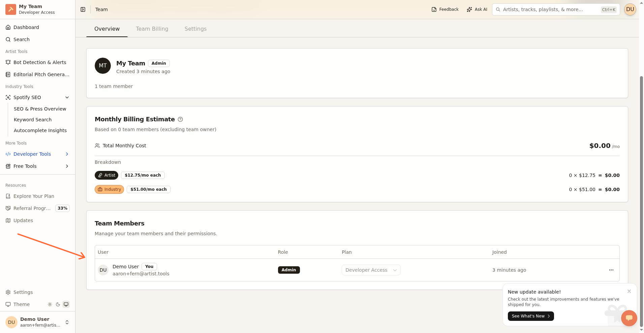This screenshot has width=644, height=333.
Task: Click the Industry plan badge
Action: tap(109, 189)
